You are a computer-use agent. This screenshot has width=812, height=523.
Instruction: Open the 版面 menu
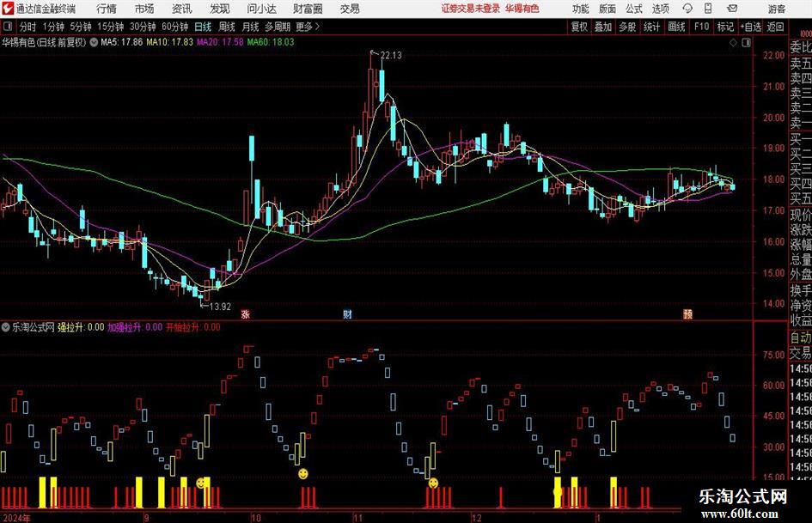pos(607,9)
